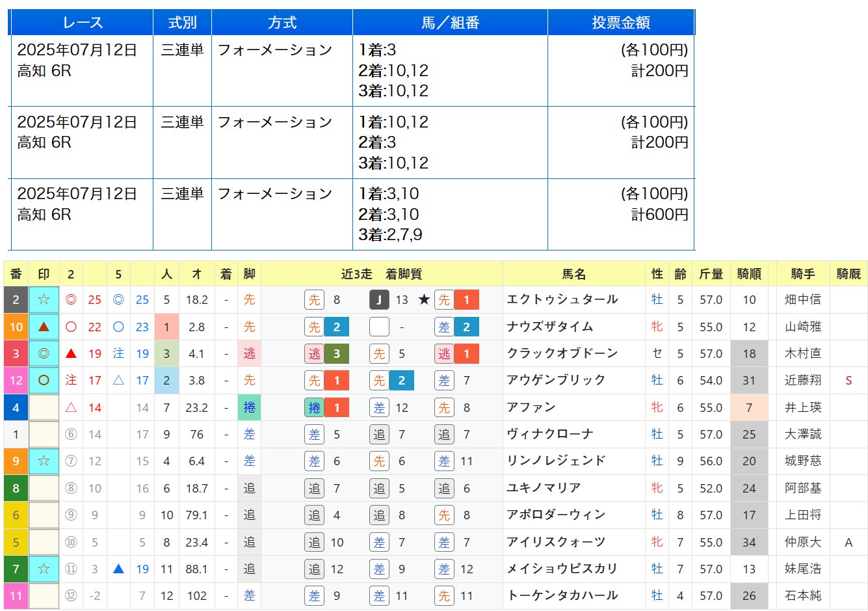Viewport: 868px width, 611px height.
Task: Click the red ◎ in エクトゥシュタール row
Action: [72, 299]
